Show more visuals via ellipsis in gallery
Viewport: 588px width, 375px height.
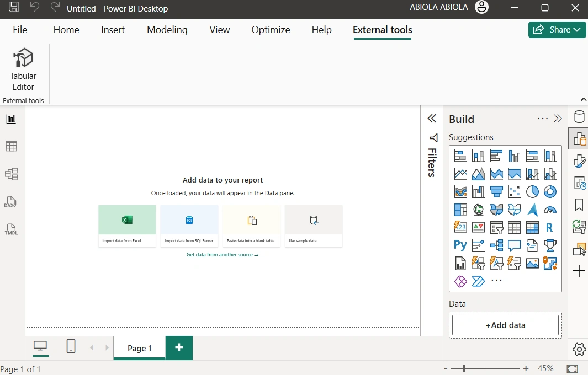click(x=496, y=280)
